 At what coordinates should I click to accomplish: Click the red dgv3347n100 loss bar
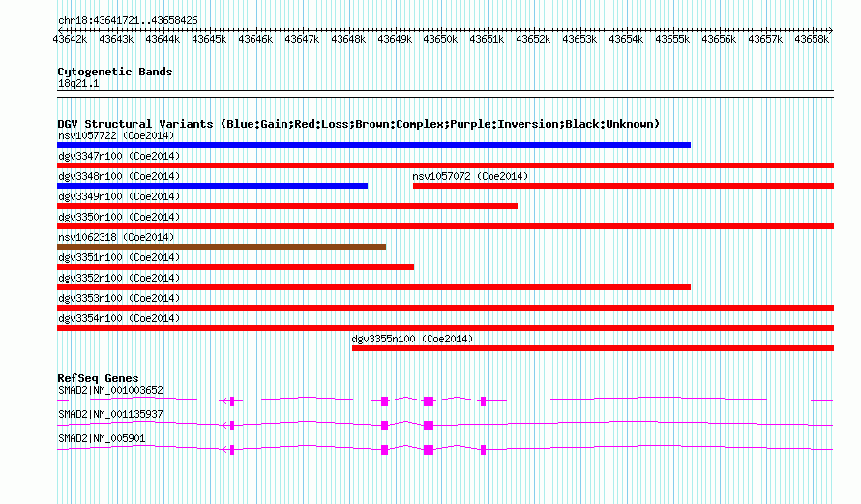[x=445, y=165]
